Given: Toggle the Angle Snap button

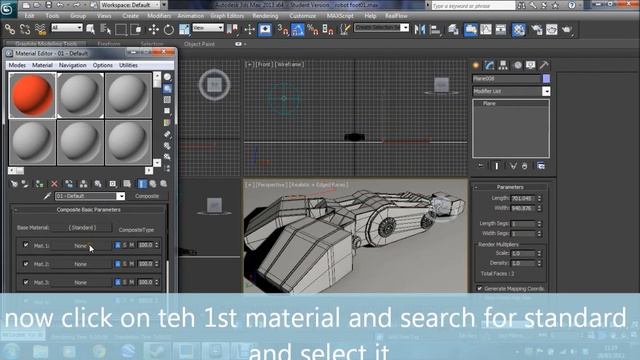Looking at the screenshot, I should [x=298, y=29].
